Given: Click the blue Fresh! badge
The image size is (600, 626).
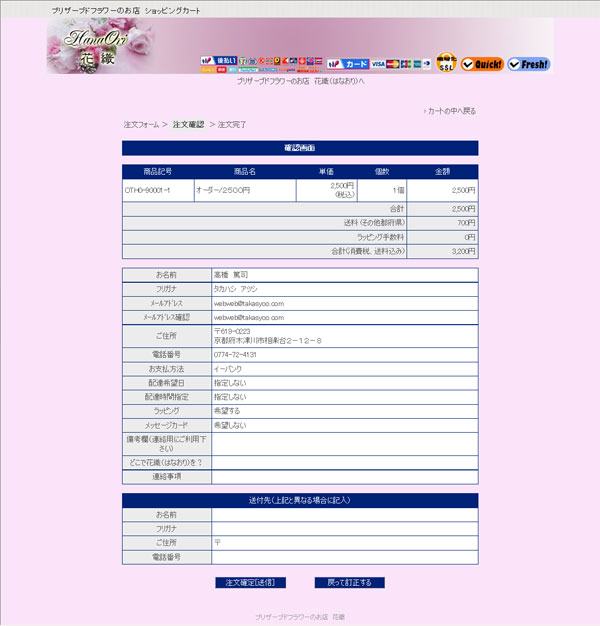Looking at the screenshot, I should (529, 64).
